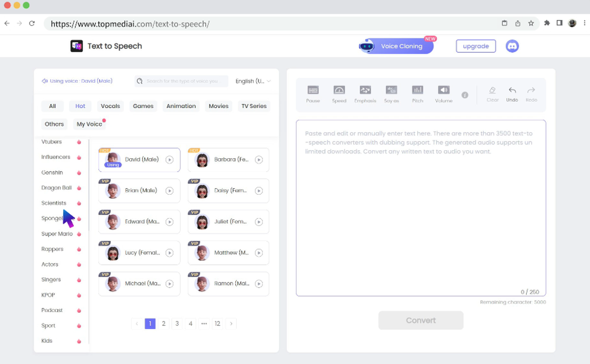Switch to the Animation tab
Image resolution: width=590 pixels, height=364 pixels.
coord(181,106)
